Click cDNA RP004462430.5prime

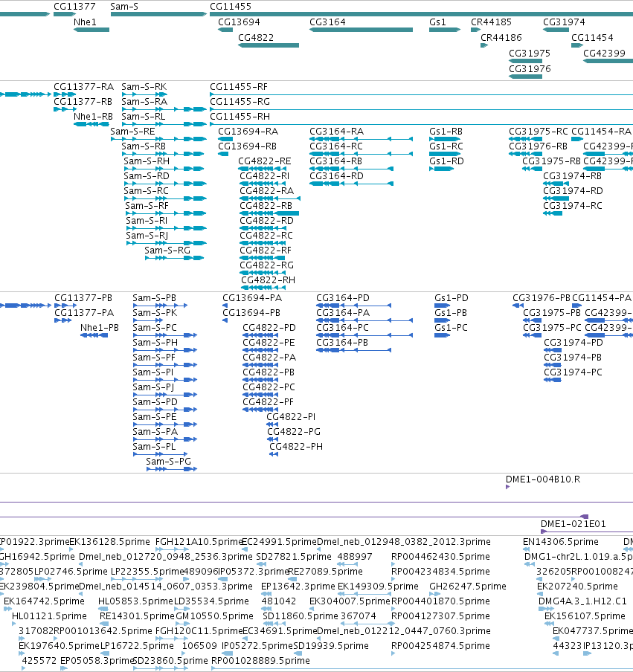click(x=440, y=557)
